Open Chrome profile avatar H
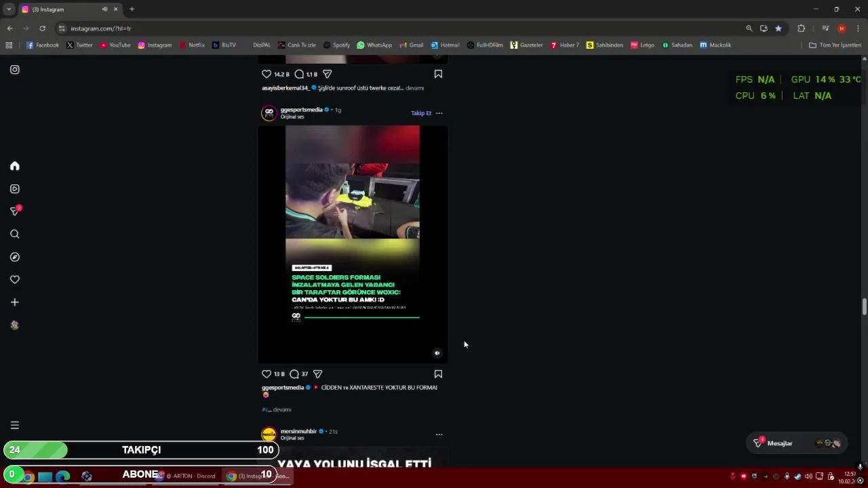 [x=842, y=28]
